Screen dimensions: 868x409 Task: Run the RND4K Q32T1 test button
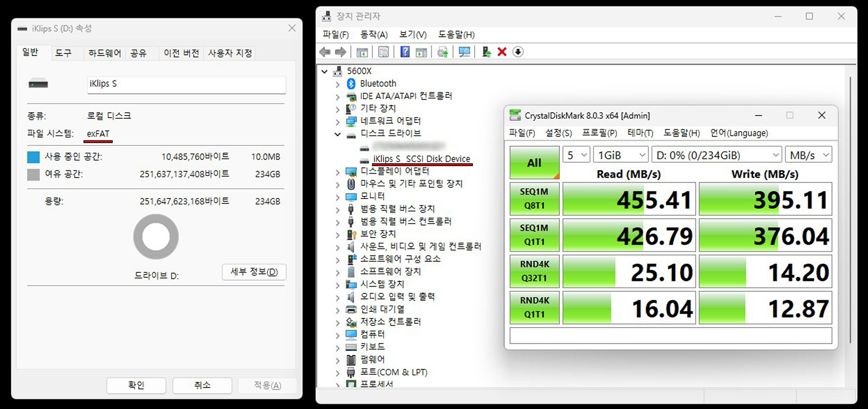click(534, 271)
